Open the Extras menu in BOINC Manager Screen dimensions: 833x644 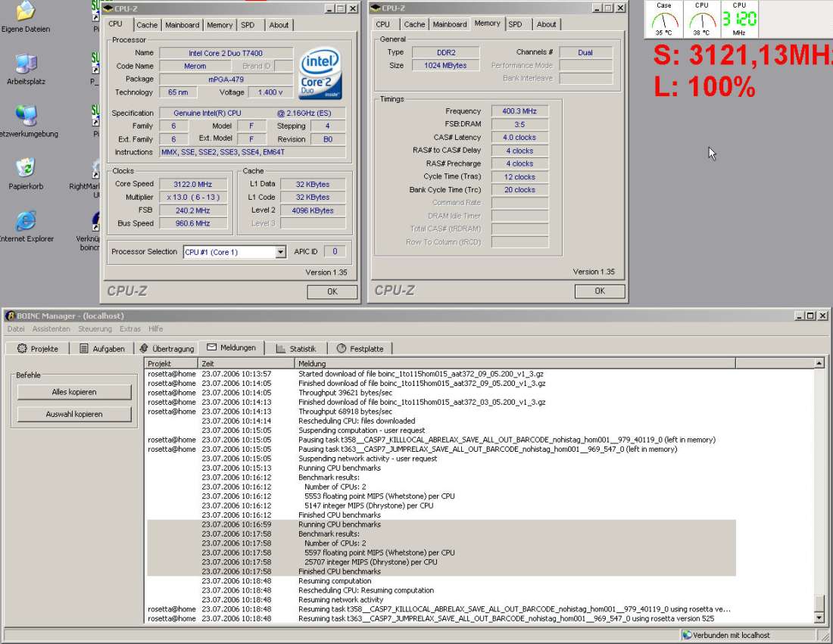coord(130,328)
